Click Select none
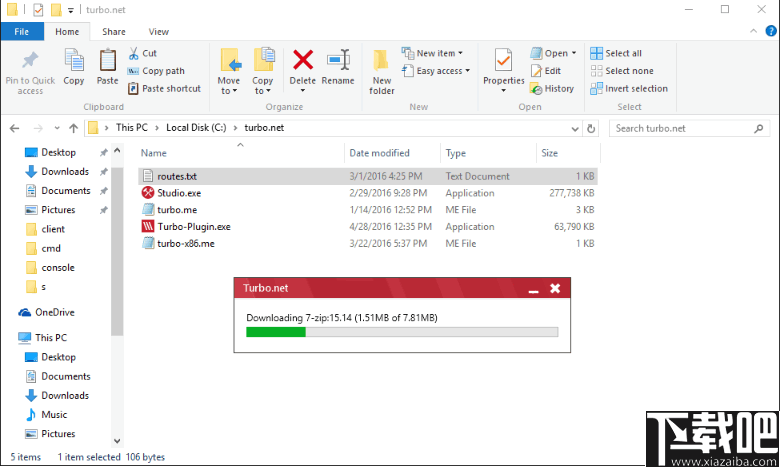The width and height of the screenshot is (781, 467). [622, 71]
